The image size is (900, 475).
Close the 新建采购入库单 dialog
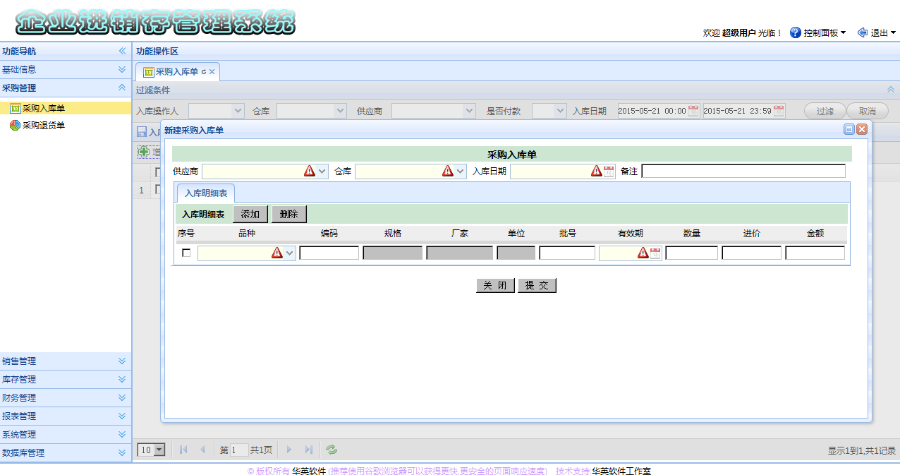[x=862, y=130]
